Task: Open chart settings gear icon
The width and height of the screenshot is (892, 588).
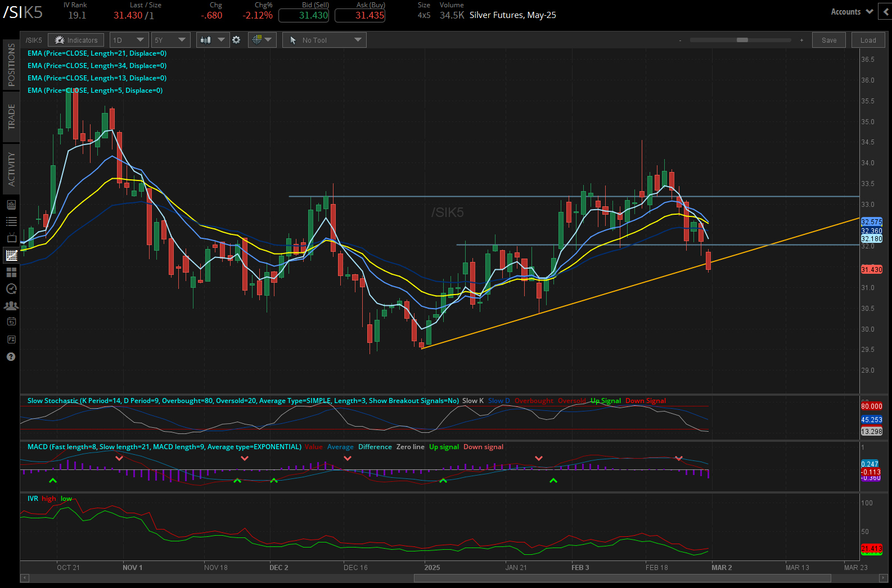Action: [236, 40]
